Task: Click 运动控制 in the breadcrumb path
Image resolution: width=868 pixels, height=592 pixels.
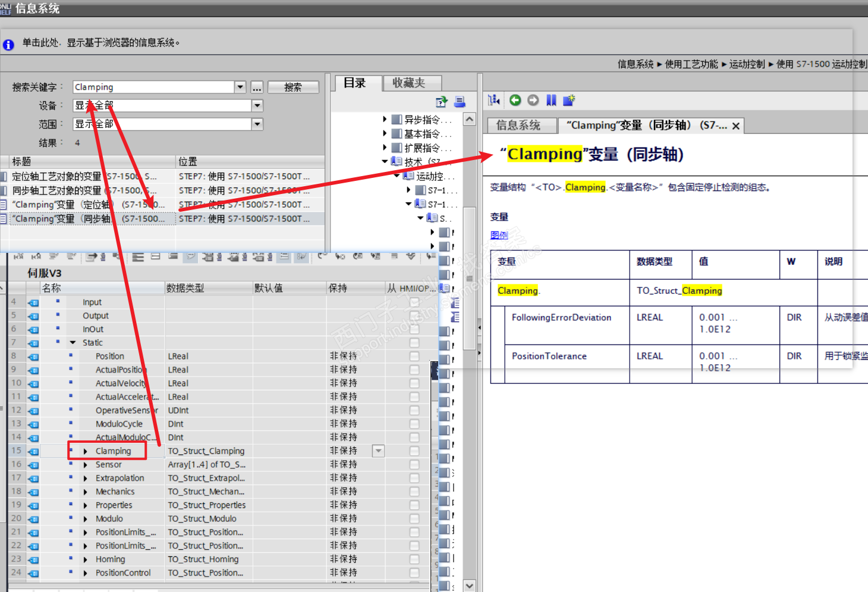Action: point(747,64)
